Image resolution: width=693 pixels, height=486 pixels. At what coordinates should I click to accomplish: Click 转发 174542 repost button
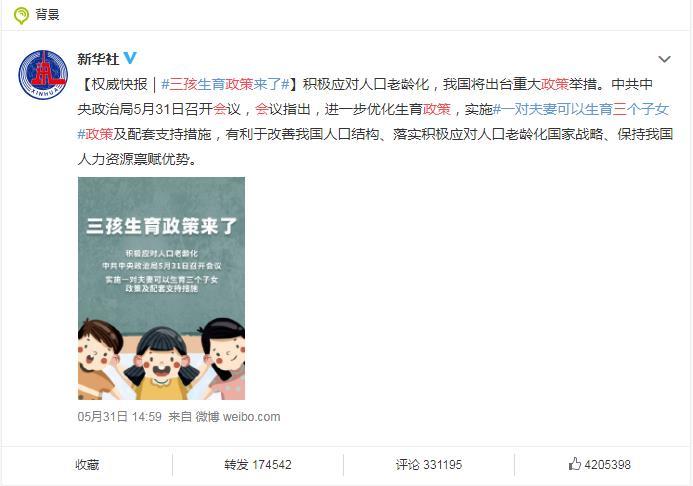[258, 464]
